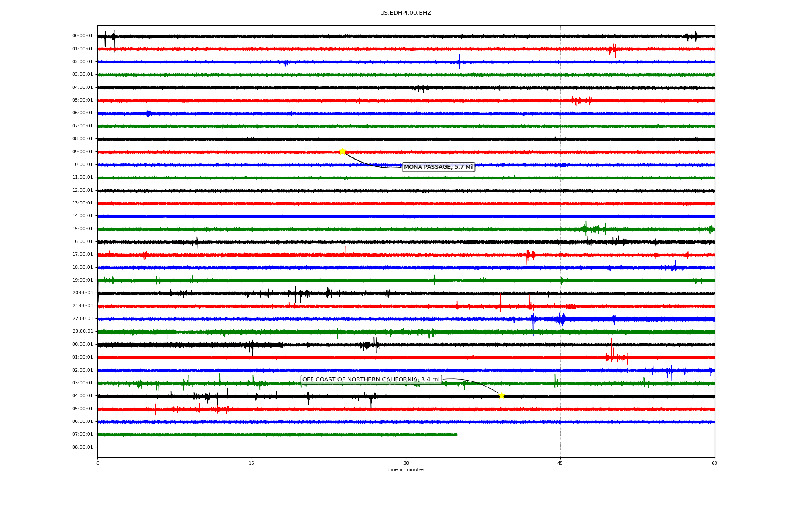Click the plot title US.EDHPI.00.BHZ
The height and width of the screenshot is (508, 812).
pos(406,13)
